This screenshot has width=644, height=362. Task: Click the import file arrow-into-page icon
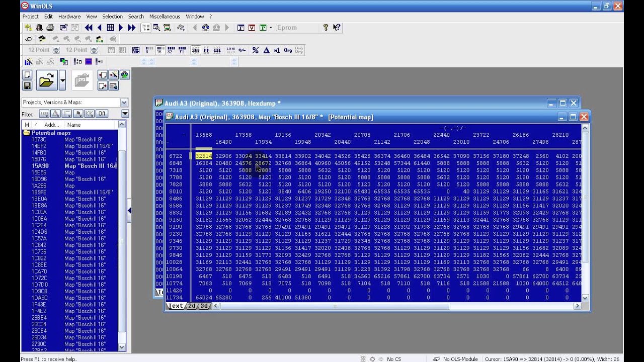point(103,74)
